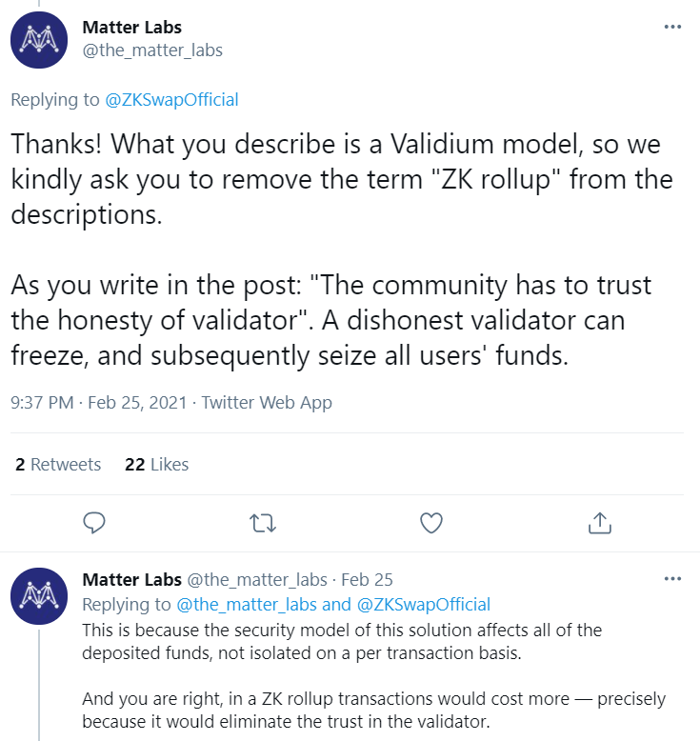This screenshot has width=700, height=741.
Task: Open Matter Labs avatar on reply tweet
Action: coord(39,596)
